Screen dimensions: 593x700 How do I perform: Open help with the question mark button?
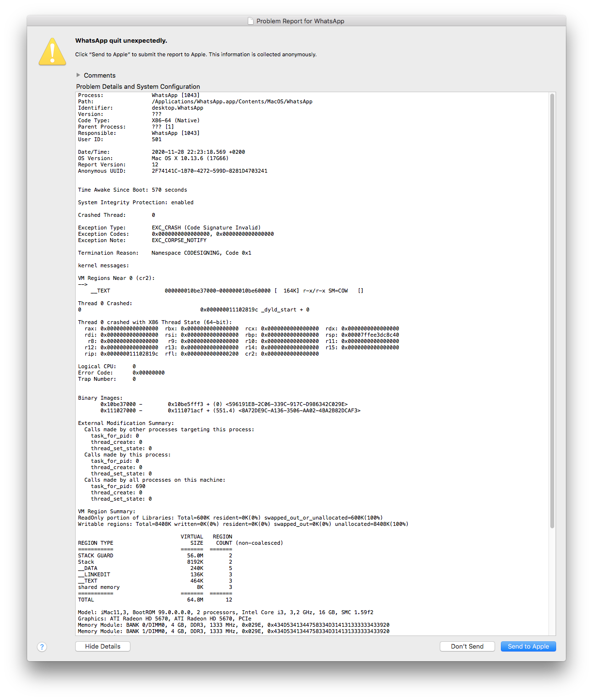tap(42, 647)
